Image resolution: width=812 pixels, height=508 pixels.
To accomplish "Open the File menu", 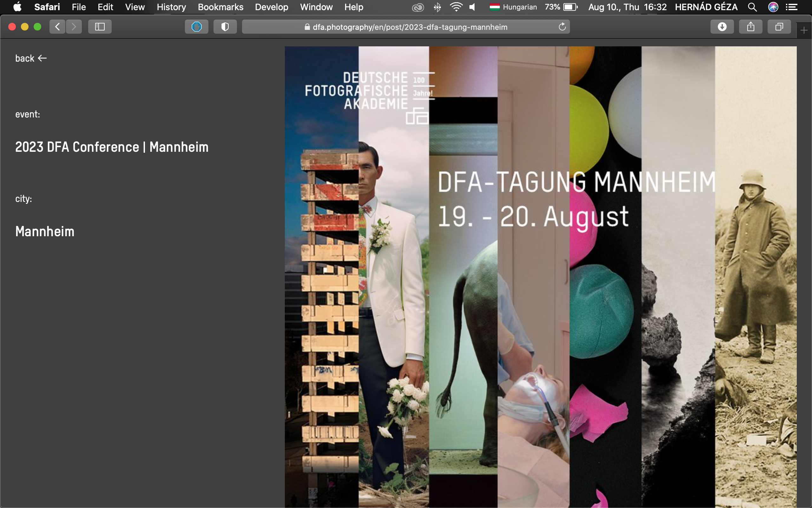I will click(x=79, y=7).
